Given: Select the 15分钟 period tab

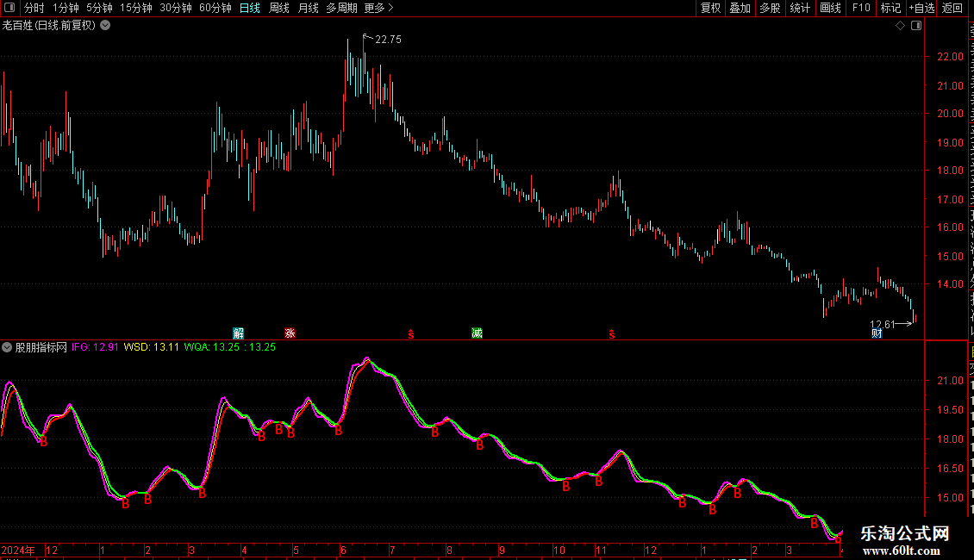Looking at the screenshot, I should point(136,8).
